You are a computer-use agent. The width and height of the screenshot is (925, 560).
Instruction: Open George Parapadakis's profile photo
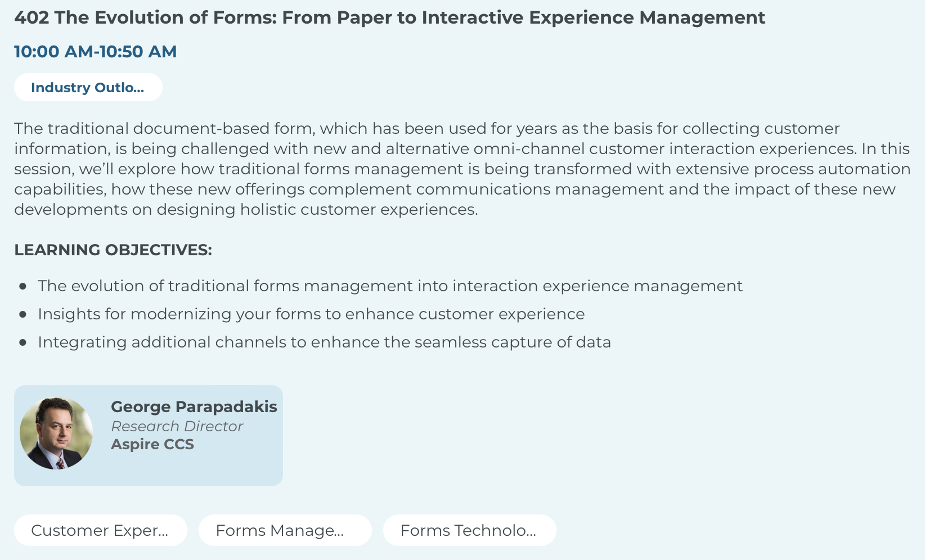pos(56,433)
